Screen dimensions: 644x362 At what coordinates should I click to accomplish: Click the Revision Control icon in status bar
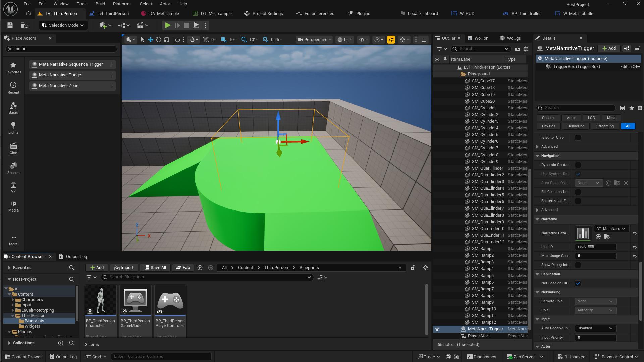click(598, 356)
